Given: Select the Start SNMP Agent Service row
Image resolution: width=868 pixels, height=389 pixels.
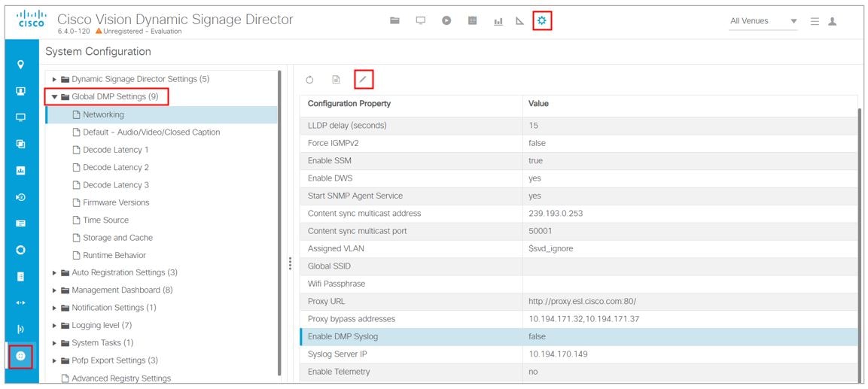Looking at the screenshot, I should (x=578, y=196).
